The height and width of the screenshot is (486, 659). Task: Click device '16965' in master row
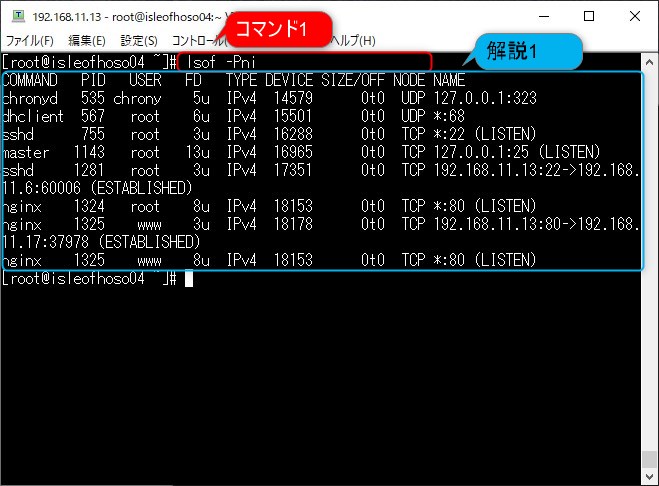[293, 153]
